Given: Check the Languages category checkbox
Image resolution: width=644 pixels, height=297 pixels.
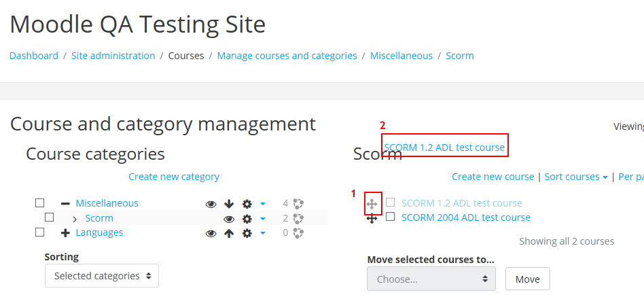Looking at the screenshot, I should (x=39, y=232).
